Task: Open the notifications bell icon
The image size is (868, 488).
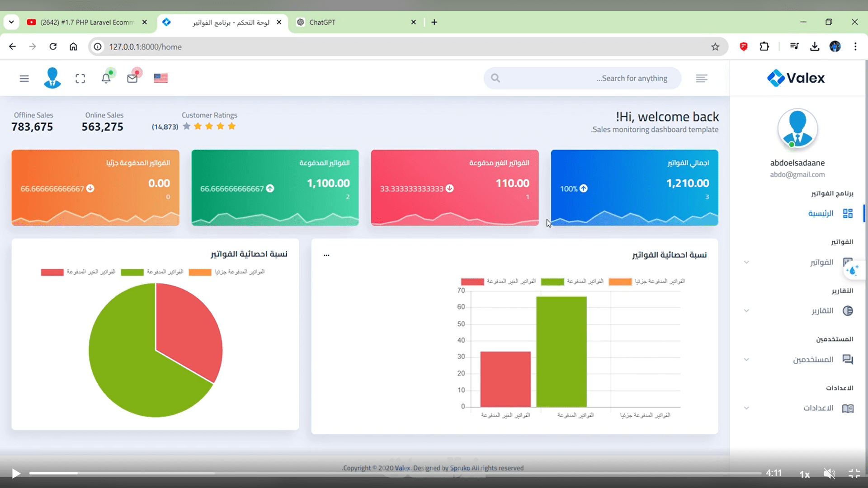Action: pos(106,79)
